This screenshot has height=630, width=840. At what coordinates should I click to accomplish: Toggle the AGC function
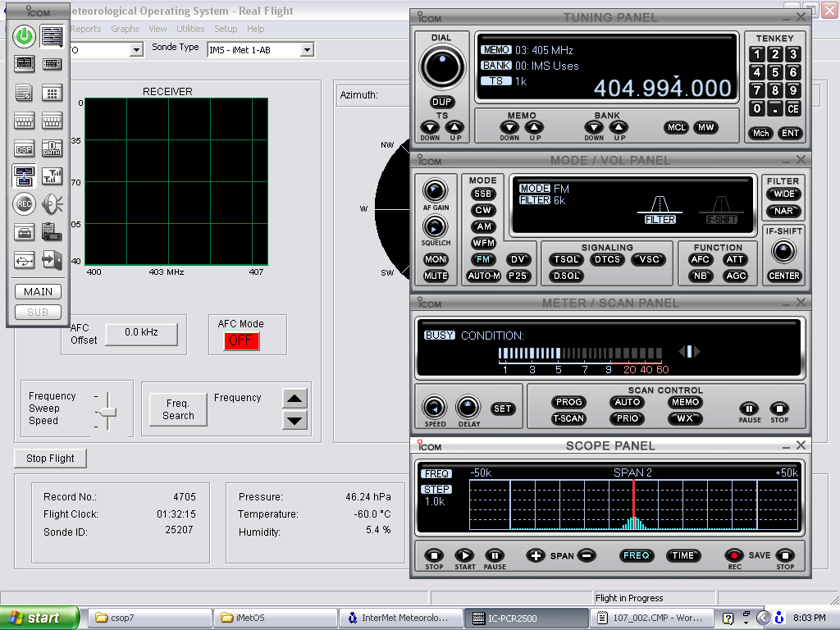[x=736, y=276]
